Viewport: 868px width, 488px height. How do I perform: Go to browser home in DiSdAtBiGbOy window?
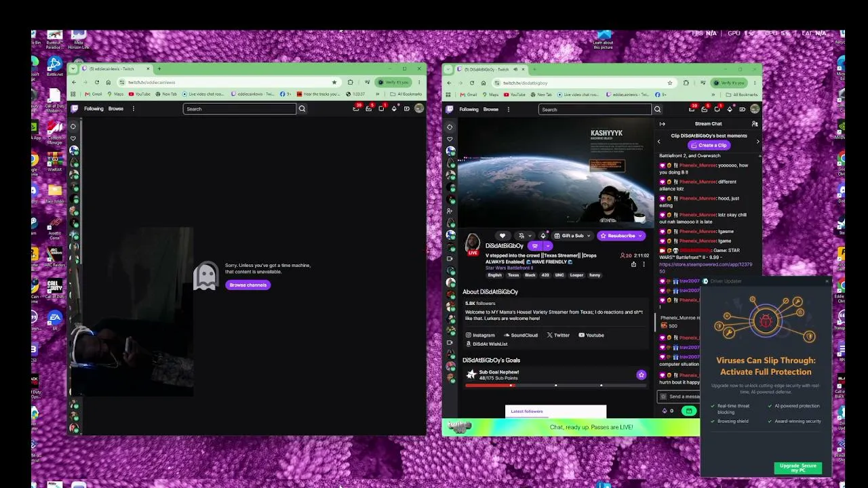click(x=482, y=83)
